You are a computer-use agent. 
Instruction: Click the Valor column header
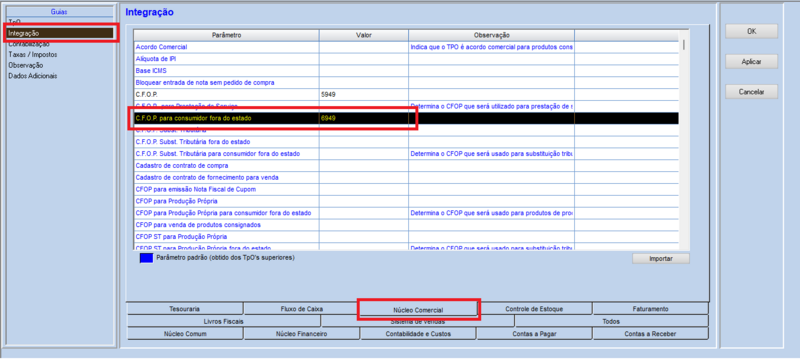364,35
